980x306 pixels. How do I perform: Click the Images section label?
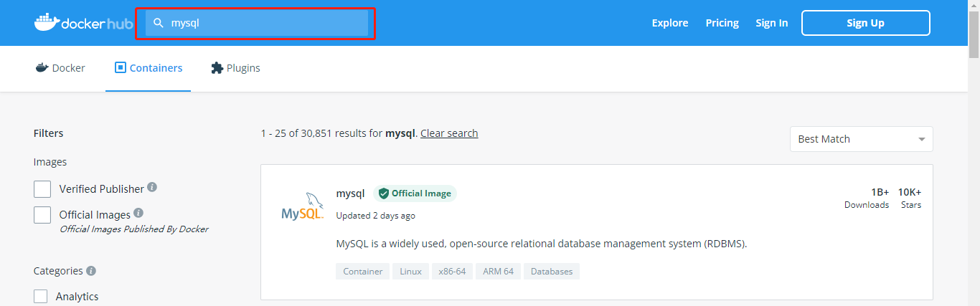50,162
